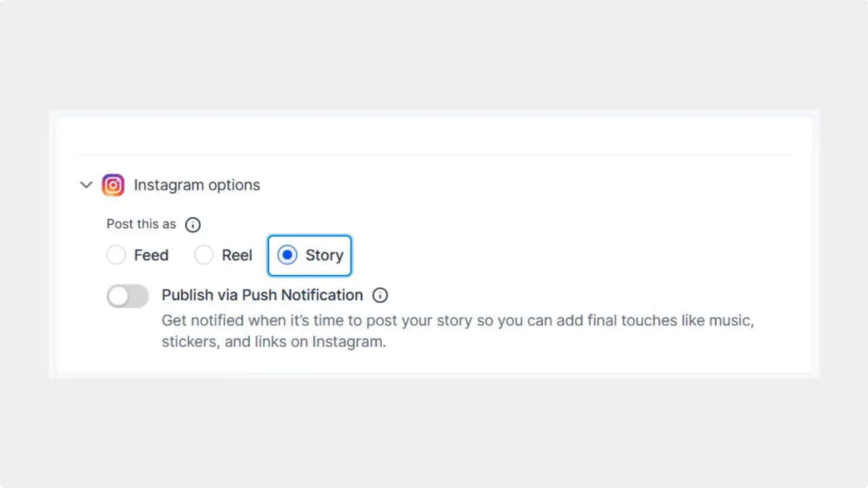Image resolution: width=868 pixels, height=488 pixels.
Task: Click the 'Reel' text label
Action: [x=237, y=255]
